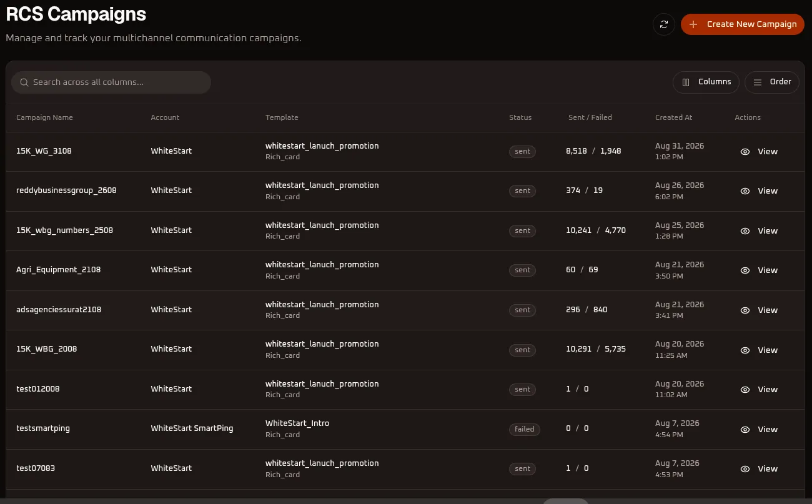Screen dimensions: 812x504
Task: Click the Created At column header
Action: click(x=674, y=117)
